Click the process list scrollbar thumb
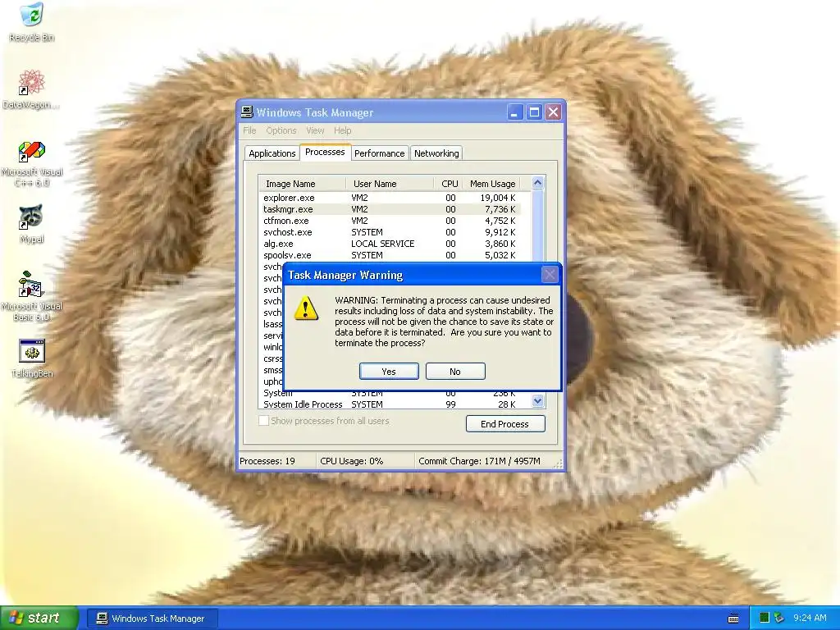 coord(538,226)
